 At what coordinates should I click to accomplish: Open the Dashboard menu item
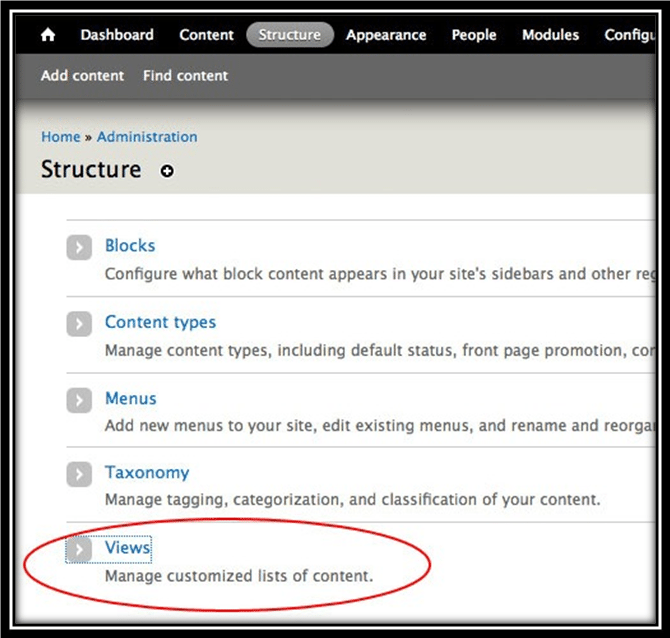pos(117,35)
